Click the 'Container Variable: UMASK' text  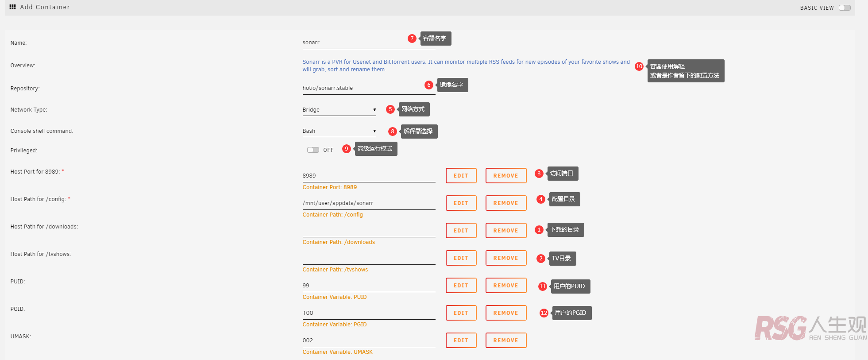click(x=337, y=352)
